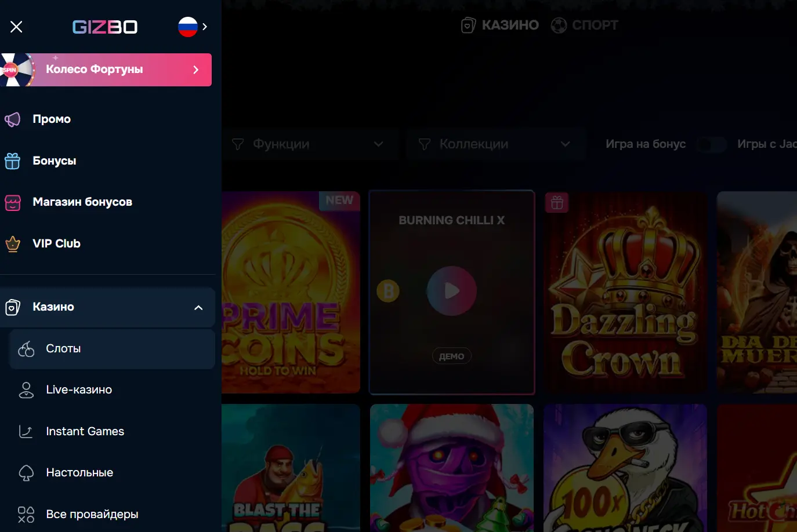This screenshot has height=532, width=797.
Task: Collapse the Казино section chevron
Action: point(198,307)
